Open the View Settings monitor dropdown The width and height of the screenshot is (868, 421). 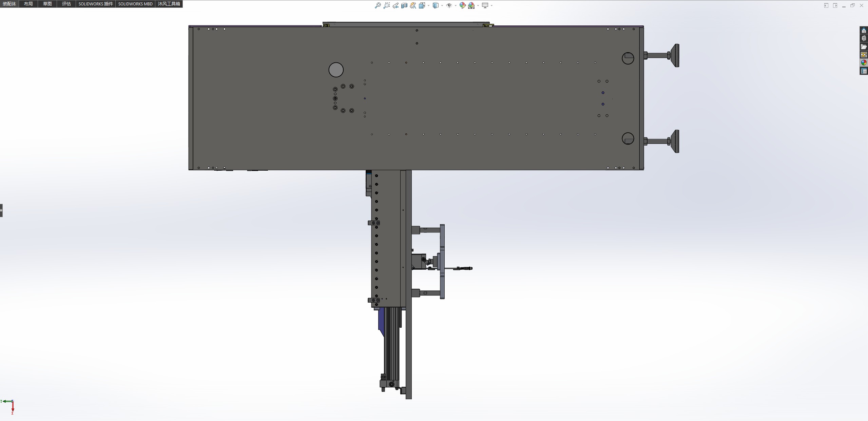point(491,5)
